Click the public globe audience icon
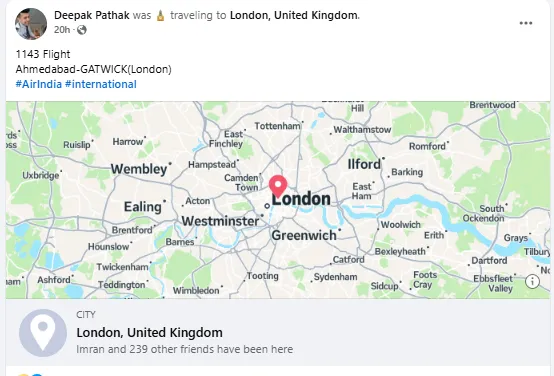554x376 pixels. pyautogui.click(x=82, y=30)
